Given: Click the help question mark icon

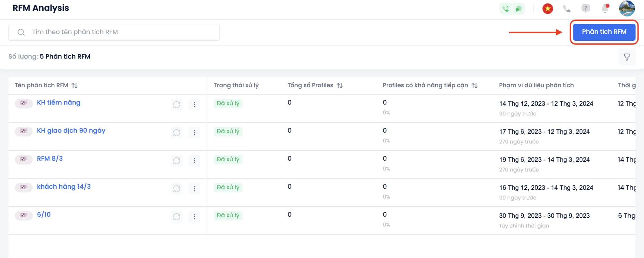Looking at the screenshot, I should point(585,8).
